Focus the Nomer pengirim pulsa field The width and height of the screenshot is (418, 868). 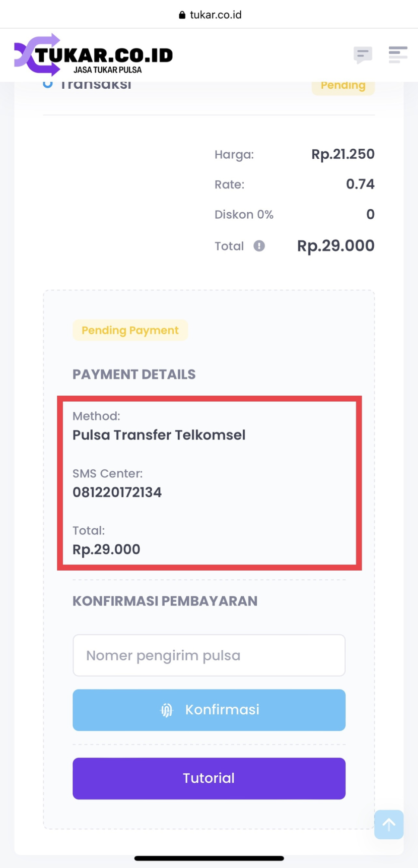pos(209,655)
